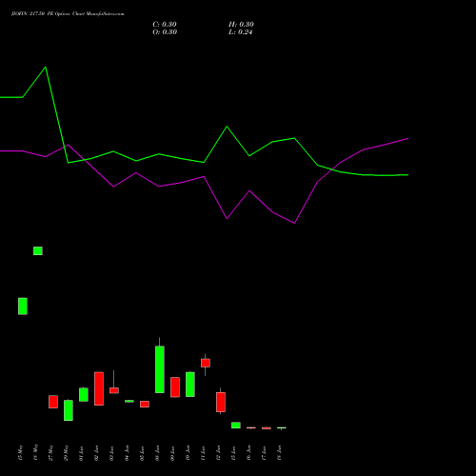Click the 01 Jun date label
Viewport: 476px width, 476px height.
pos(82,452)
